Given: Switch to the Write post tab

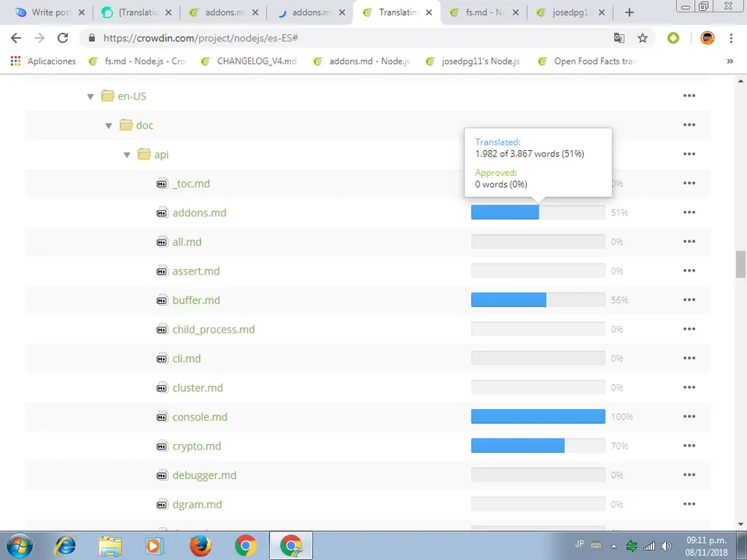Looking at the screenshot, I should point(50,13).
